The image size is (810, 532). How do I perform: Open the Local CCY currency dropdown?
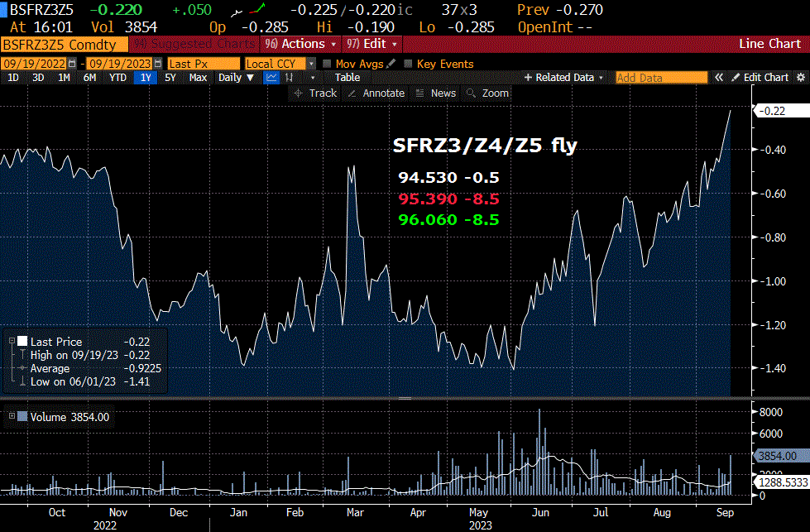click(x=311, y=64)
